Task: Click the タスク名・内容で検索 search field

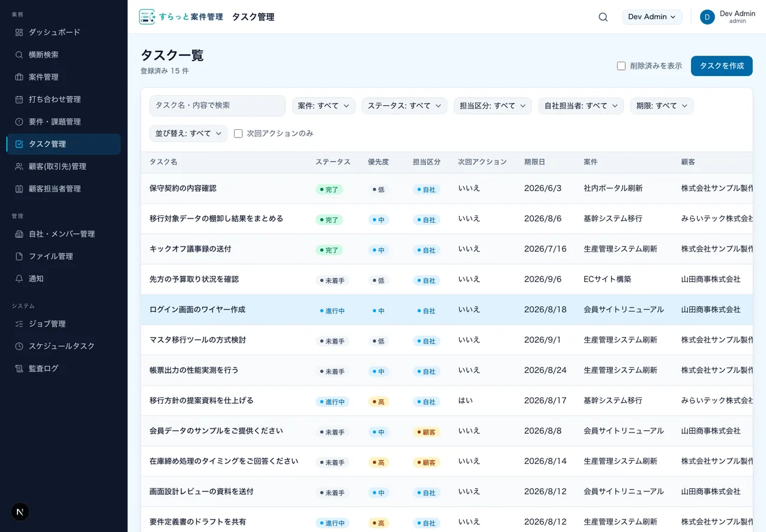Action: [217, 105]
